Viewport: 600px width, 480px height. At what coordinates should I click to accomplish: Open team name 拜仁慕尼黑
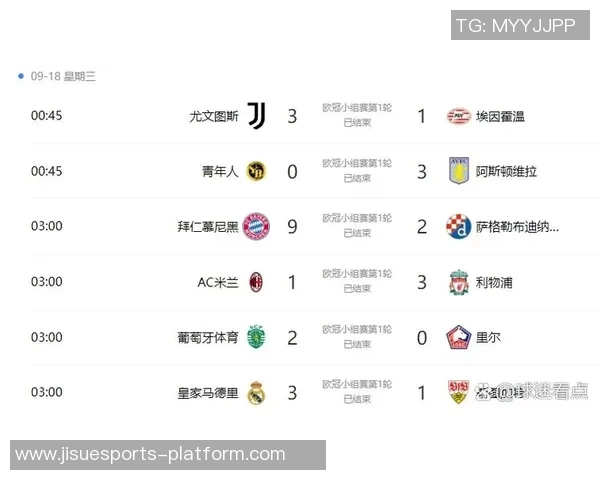pyautogui.click(x=208, y=226)
